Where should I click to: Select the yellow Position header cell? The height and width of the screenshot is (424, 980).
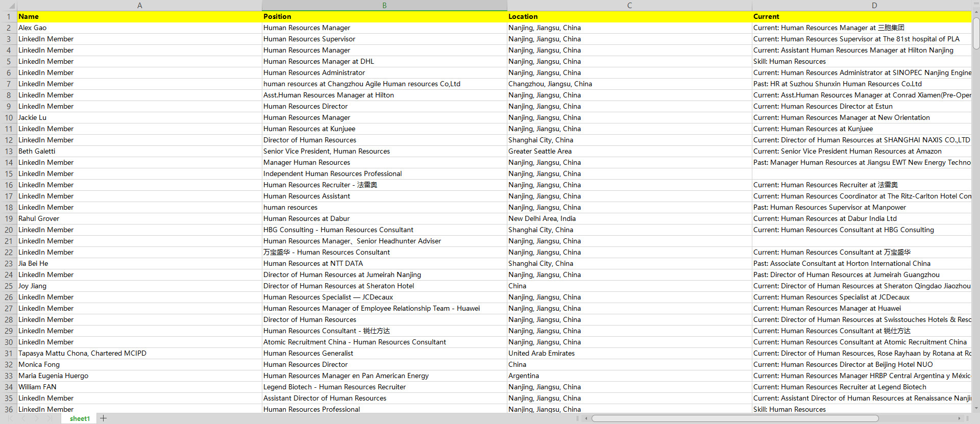point(384,17)
